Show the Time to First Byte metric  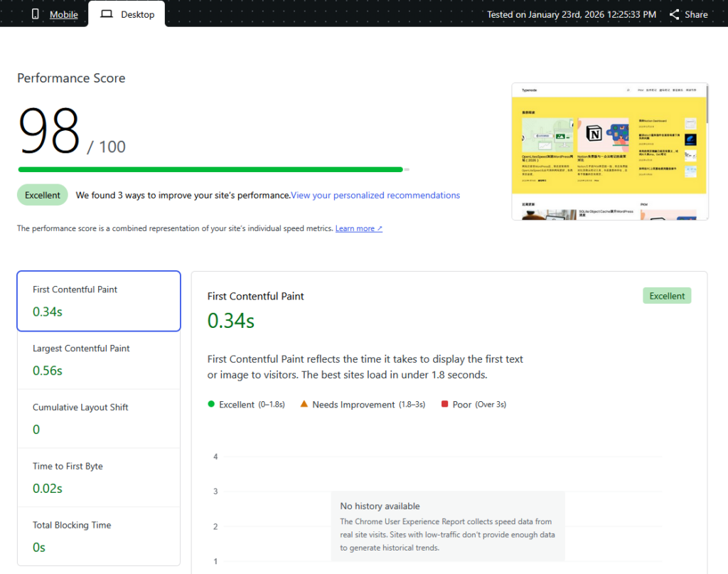click(x=99, y=477)
